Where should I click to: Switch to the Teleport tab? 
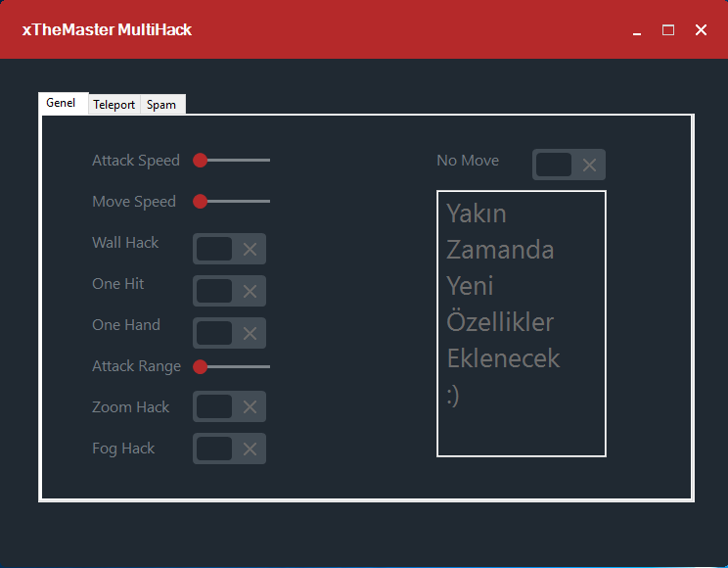114,104
